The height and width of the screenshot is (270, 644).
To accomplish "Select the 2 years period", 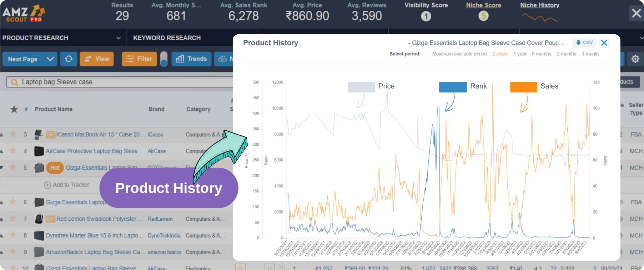I will pyautogui.click(x=500, y=54).
